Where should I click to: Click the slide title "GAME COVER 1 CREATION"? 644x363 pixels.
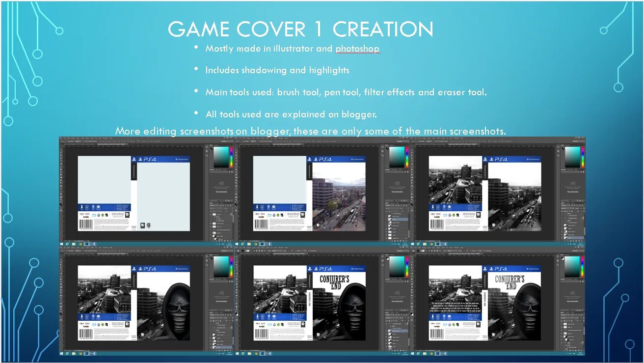tap(300, 29)
